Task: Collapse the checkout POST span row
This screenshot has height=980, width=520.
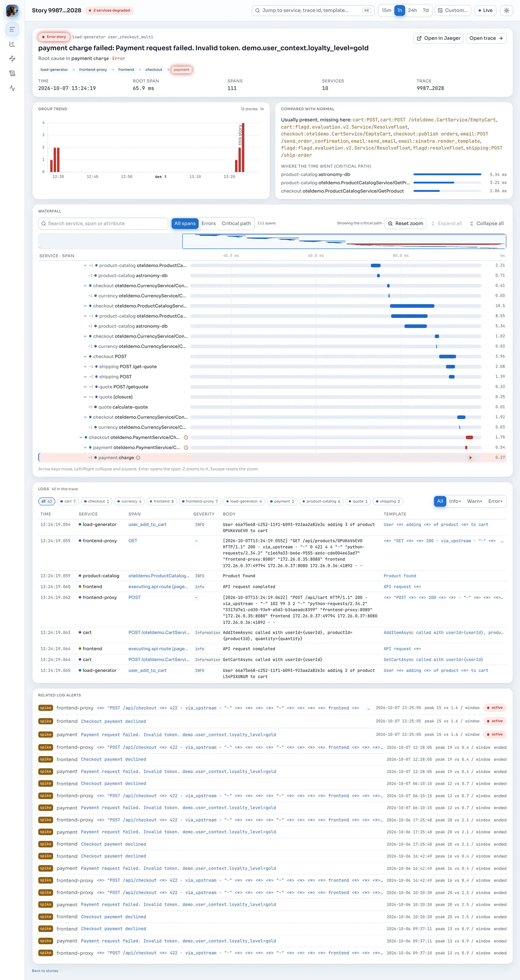Action: [x=85, y=356]
